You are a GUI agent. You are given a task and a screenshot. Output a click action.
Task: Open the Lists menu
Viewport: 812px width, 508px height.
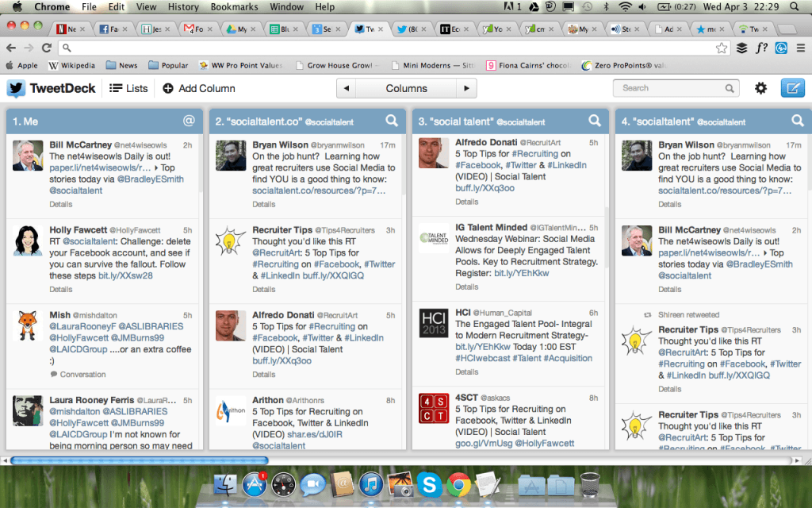click(129, 89)
